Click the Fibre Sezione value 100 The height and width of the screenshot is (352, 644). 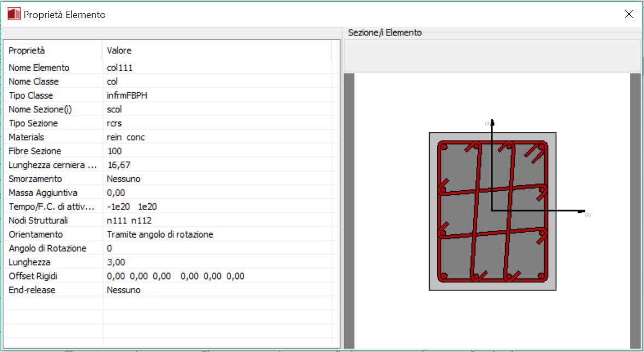coord(115,151)
